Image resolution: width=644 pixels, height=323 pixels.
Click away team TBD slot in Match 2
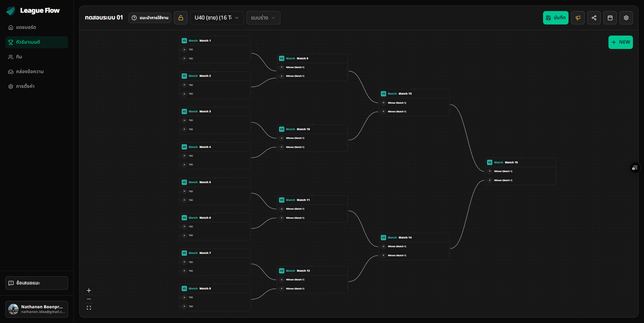click(x=215, y=94)
